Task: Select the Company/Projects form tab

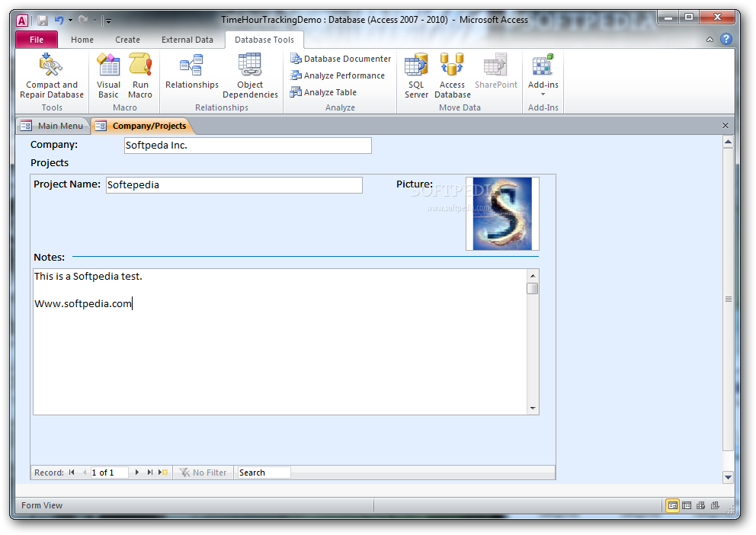Action: (x=142, y=126)
